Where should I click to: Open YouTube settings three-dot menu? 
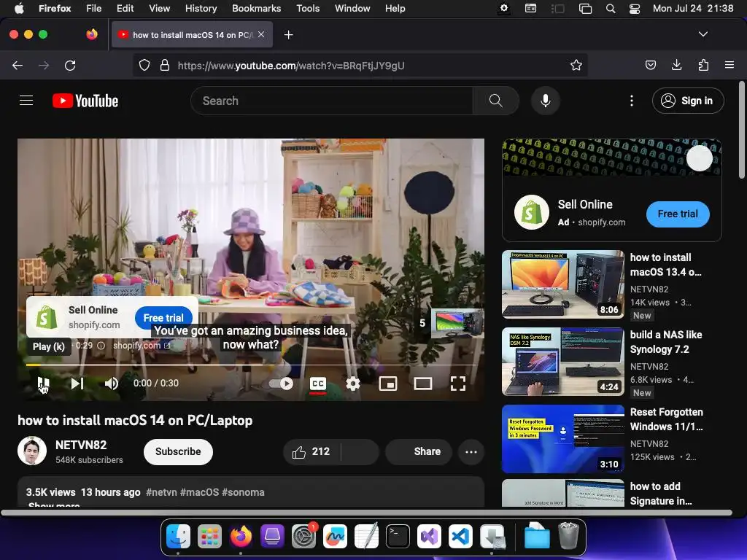[632, 101]
